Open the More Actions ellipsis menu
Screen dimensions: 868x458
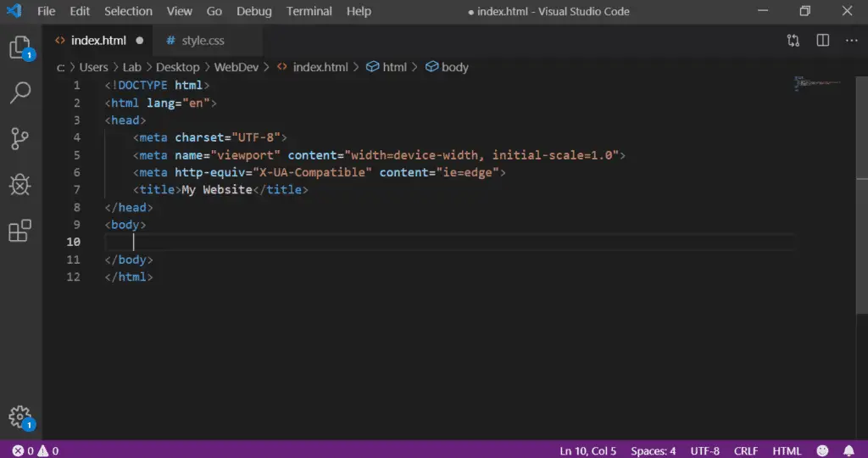point(851,41)
